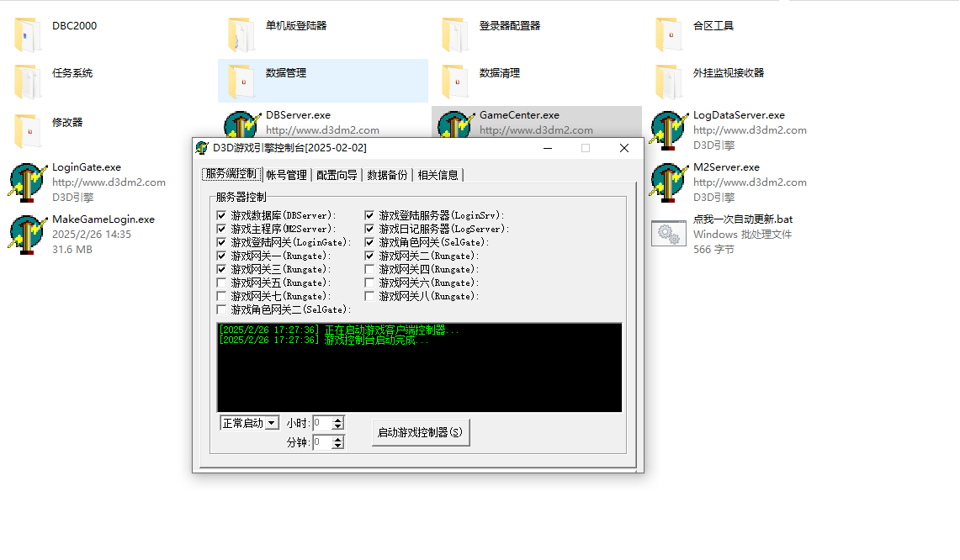Select the LogDataServer.exe application icon
The width and height of the screenshot is (960, 560).
(x=669, y=130)
